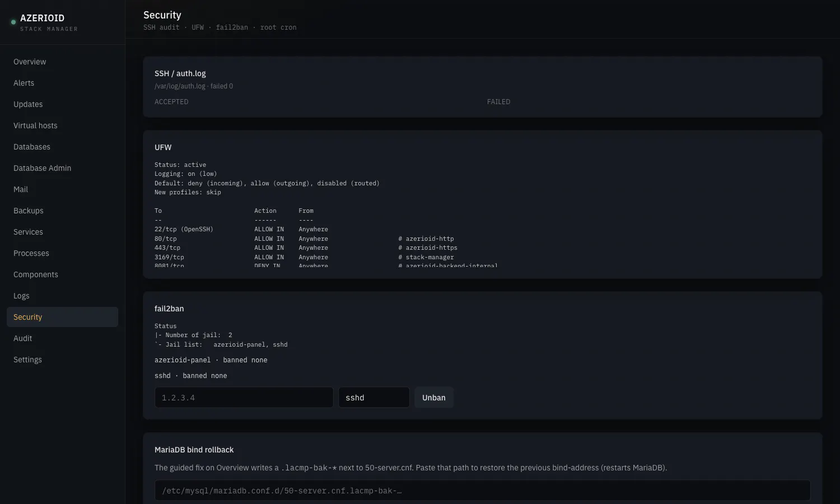Click the 'New profiles: skip' line
Screen dimensions: 840x504
pyautogui.click(x=188, y=192)
